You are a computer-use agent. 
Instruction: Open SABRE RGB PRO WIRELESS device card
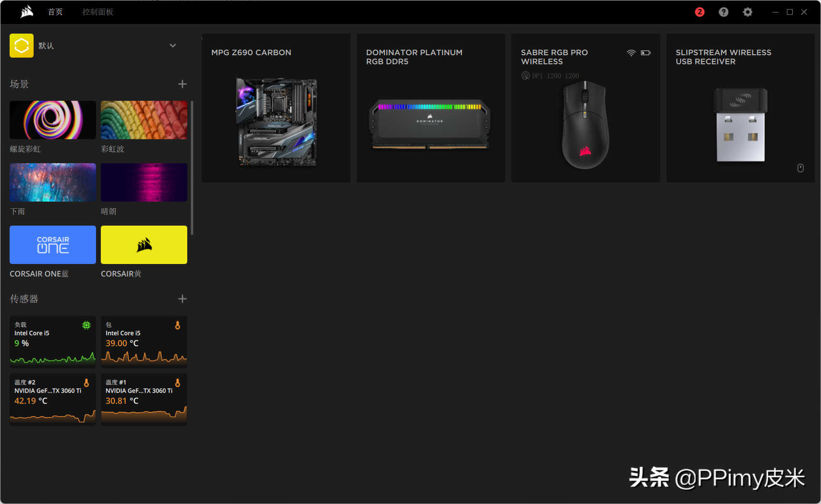click(x=586, y=108)
